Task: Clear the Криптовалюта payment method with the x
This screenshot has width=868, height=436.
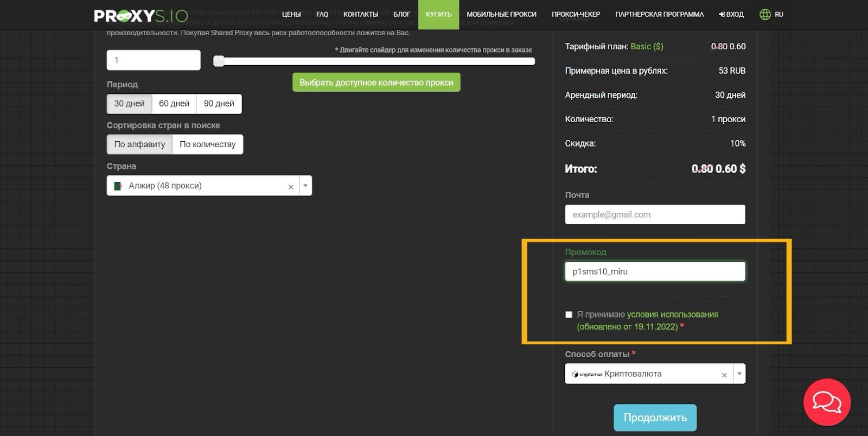Action: [724, 375]
